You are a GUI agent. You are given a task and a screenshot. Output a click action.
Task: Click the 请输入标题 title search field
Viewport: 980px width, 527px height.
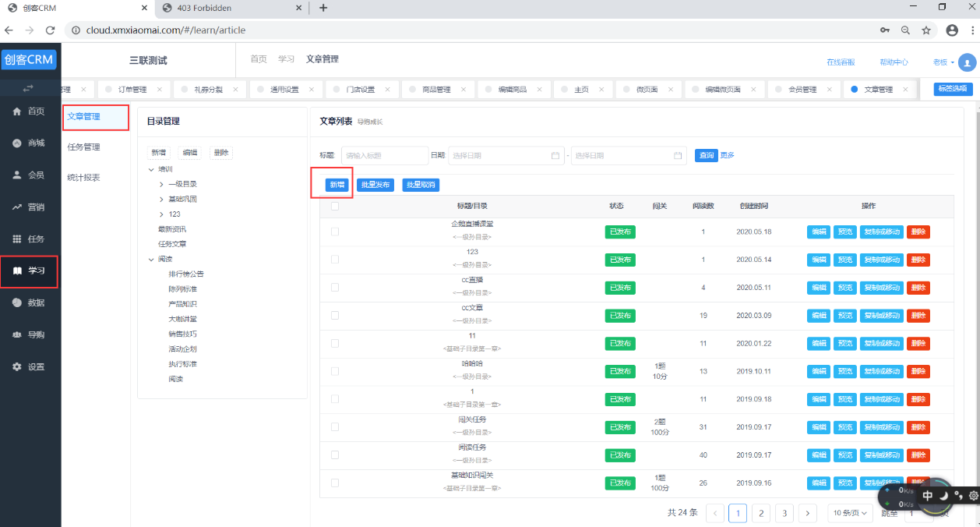(x=385, y=155)
